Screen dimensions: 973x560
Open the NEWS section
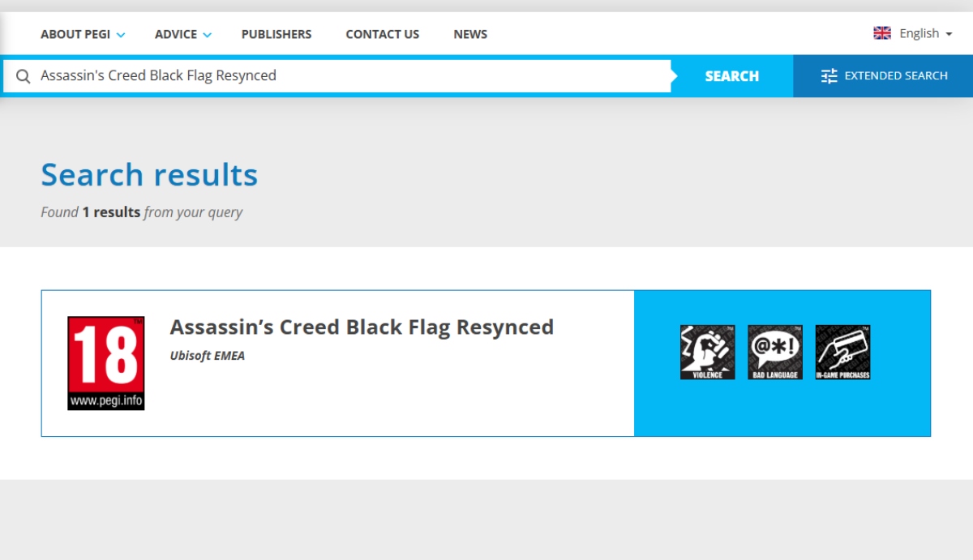point(470,34)
